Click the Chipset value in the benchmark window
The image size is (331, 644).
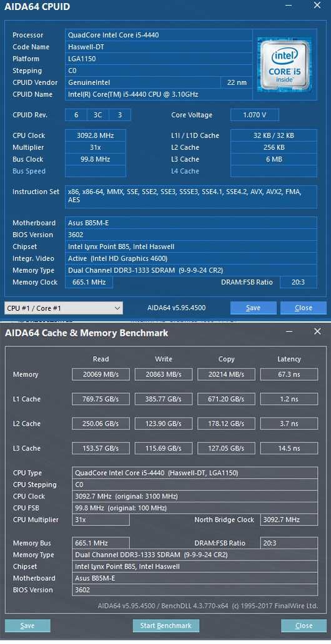[x=195, y=567]
